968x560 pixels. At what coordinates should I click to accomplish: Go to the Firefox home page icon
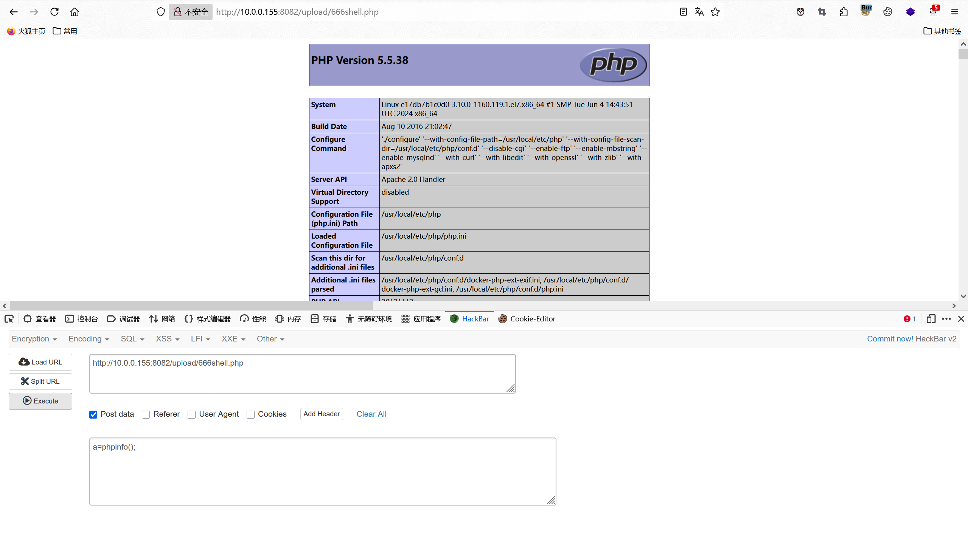point(75,12)
